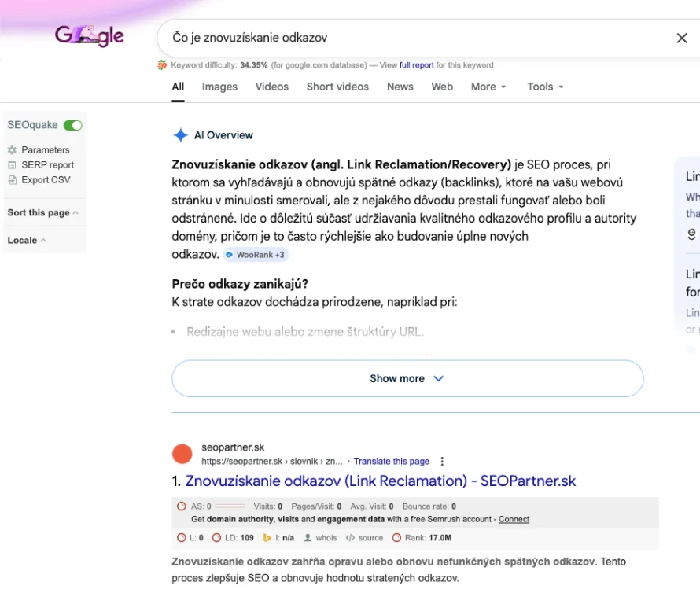Switch to the Short videos tab
The image size is (700, 604).
coord(337,87)
